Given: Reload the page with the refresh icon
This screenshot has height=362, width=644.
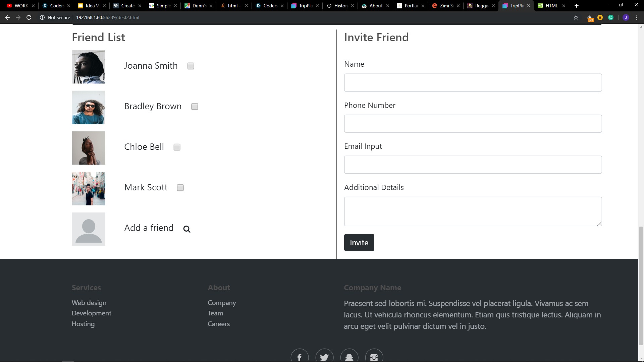Looking at the screenshot, I should click(29, 17).
